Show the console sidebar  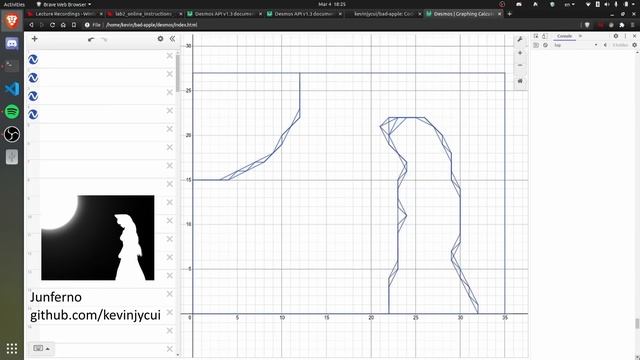point(536,45)
